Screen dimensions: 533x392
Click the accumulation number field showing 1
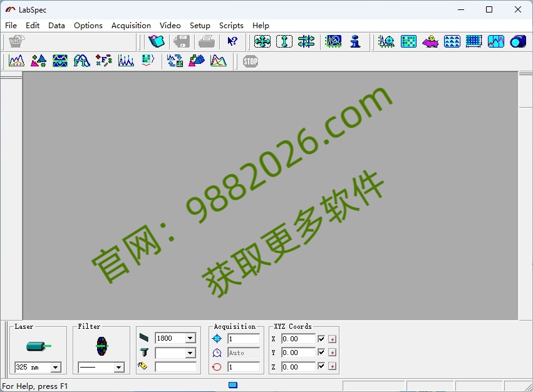click(x=244, y=367)
